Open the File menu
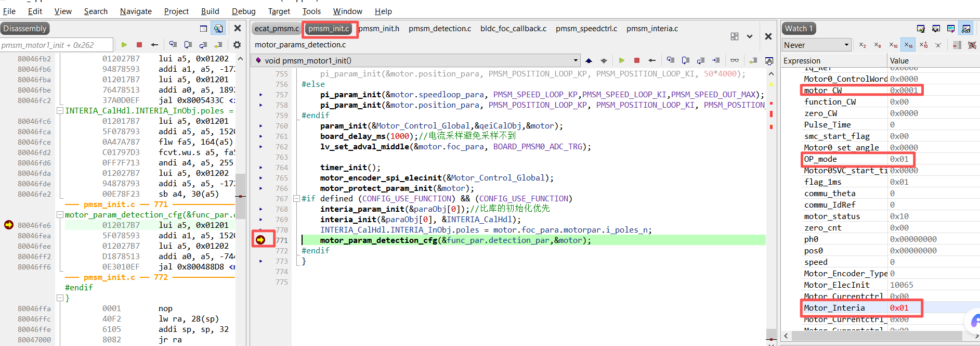The height and width of the screenshot is (346, 980). coord(9,11)
